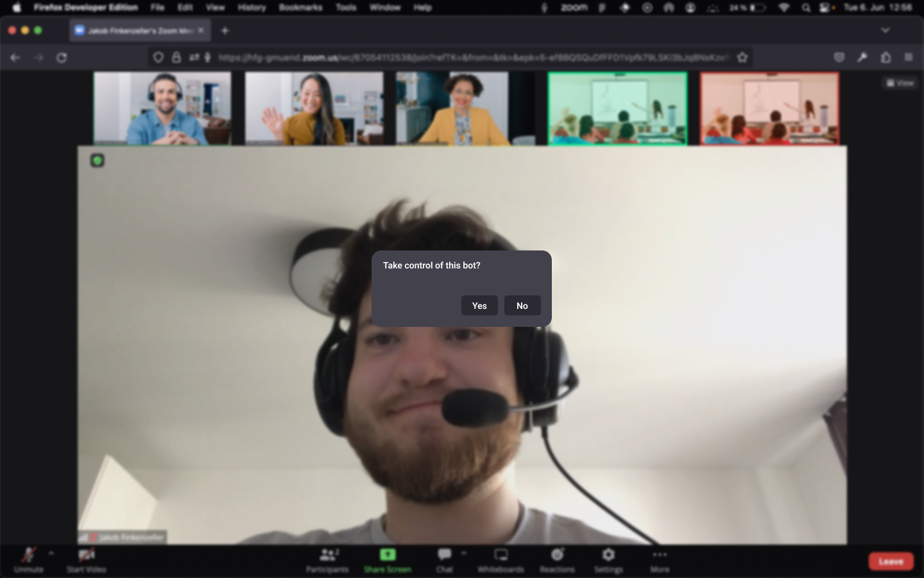Image resolution: width=924 pixels, height=578 pixels.
Task: Click the zoom status item in menu bar
Action: click(574, 8)
